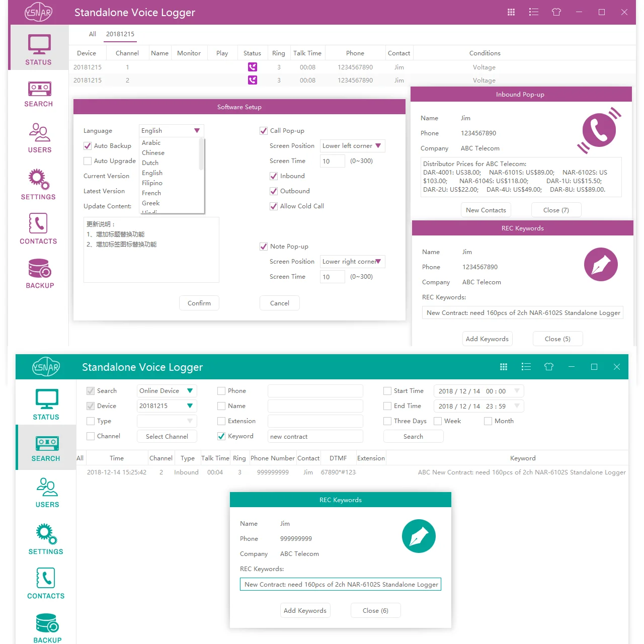Expand the Online Device dropdown

coord(166,391)
